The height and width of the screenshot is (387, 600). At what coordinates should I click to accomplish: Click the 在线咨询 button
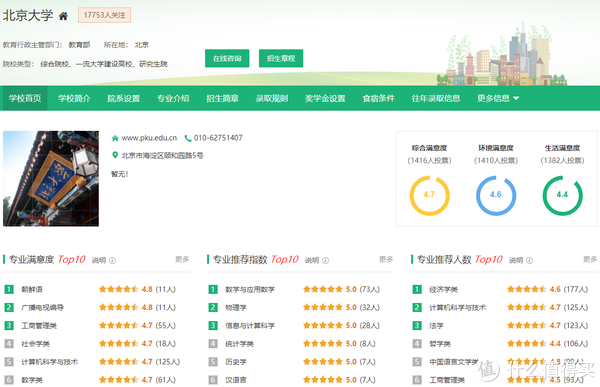[x=227, y=58]
